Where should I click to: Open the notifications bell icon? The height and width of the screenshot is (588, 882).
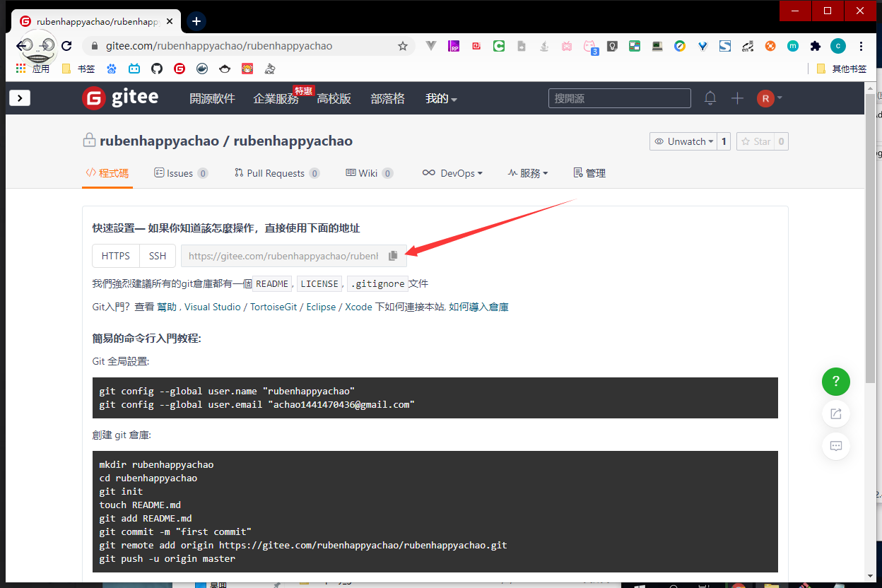pos(710,98)
